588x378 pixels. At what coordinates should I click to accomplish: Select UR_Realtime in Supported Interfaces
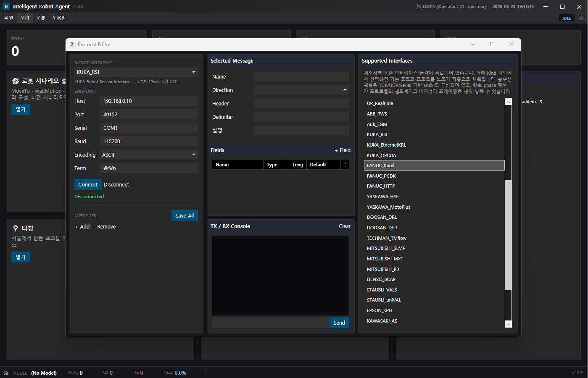pyautogui.click(x=434, y=103)
